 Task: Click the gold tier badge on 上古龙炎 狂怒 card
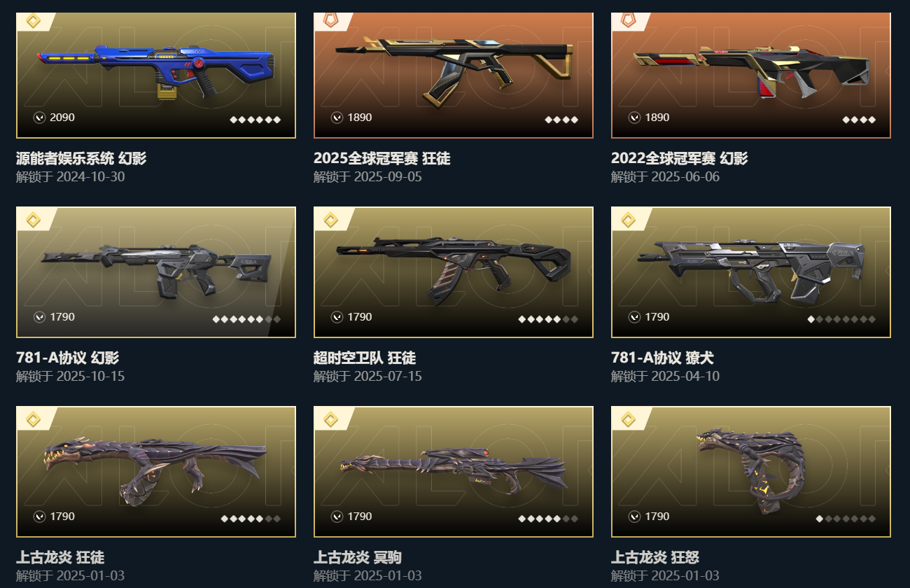coord(628,419)
